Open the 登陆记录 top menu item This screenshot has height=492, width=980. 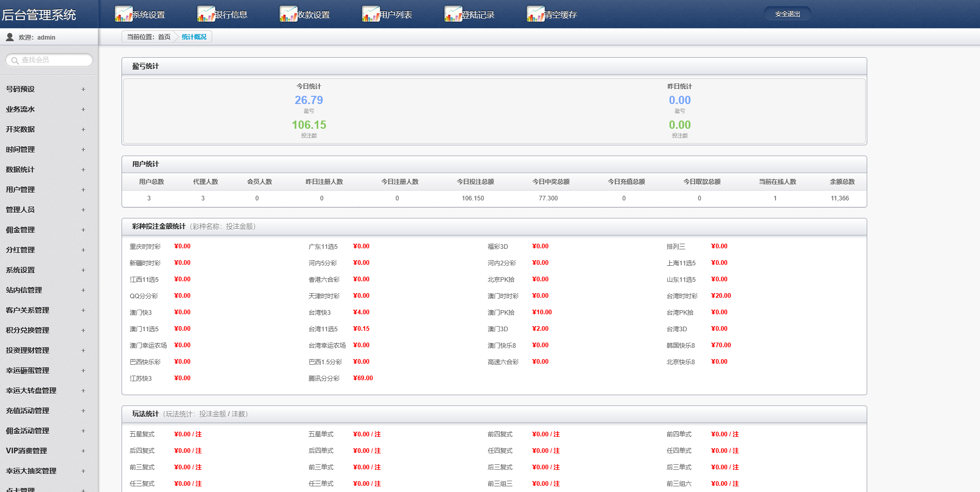[478, 15]
